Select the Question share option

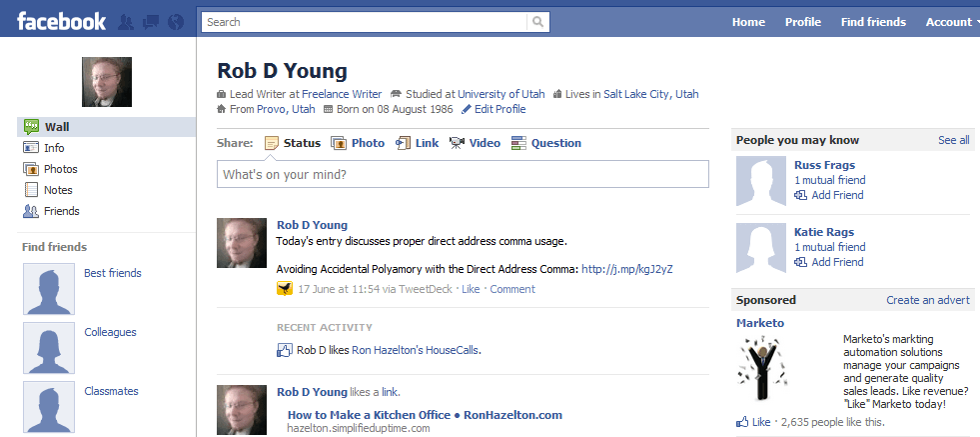point(545,143)
